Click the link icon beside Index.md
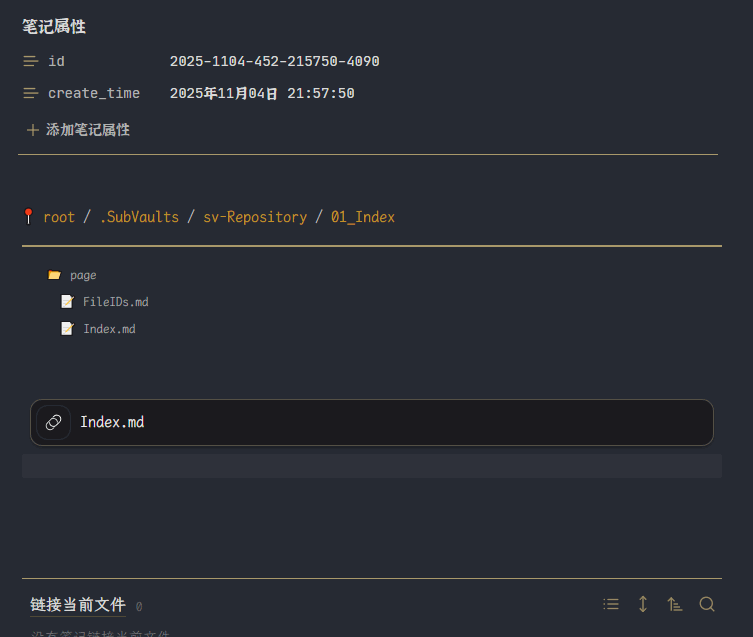 coord(54,422)
